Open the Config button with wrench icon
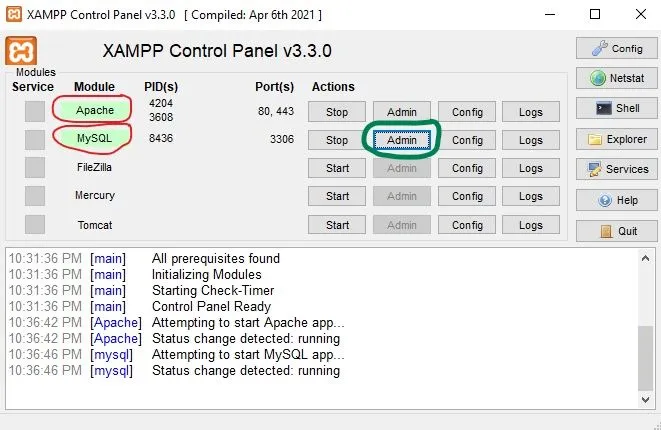This screenshot has width=661, height=430. click(x=616, y=48)
